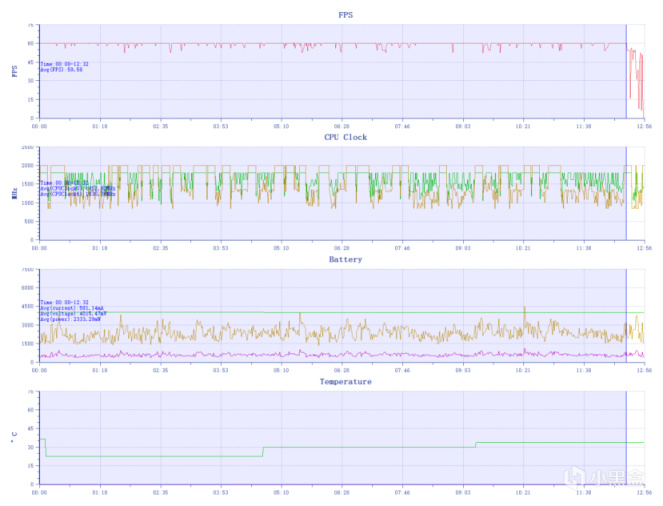Screen dimensions: 663x506
Task: Click the Battery current peak near 10:21
Action: pos(525,309)
